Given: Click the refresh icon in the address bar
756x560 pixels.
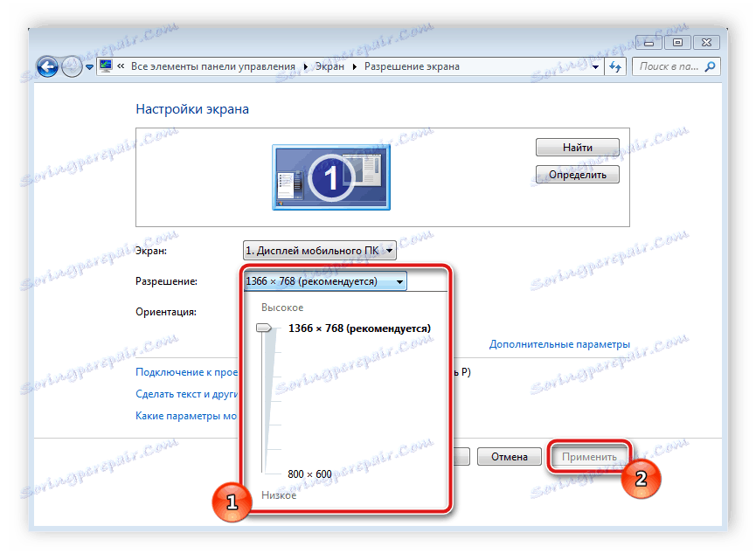Looking at the screenshot, I should [x=616, y=66].
